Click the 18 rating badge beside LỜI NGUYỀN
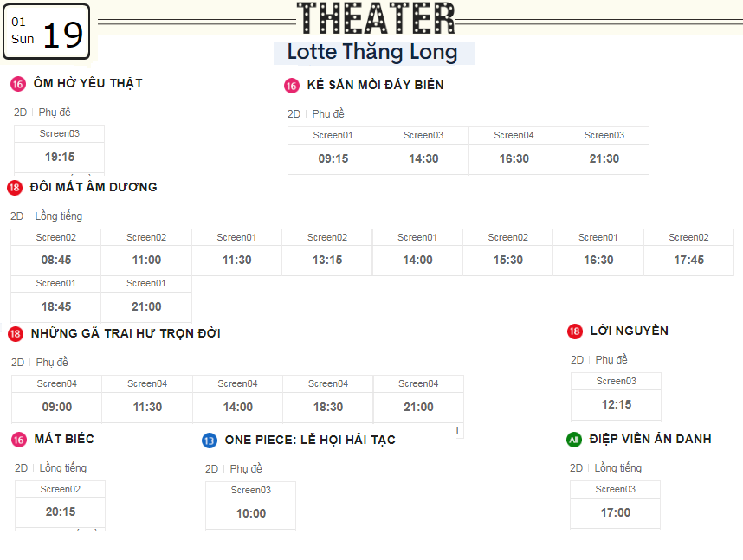The width and height of the screenshot is (743, 560). point(575,331)
